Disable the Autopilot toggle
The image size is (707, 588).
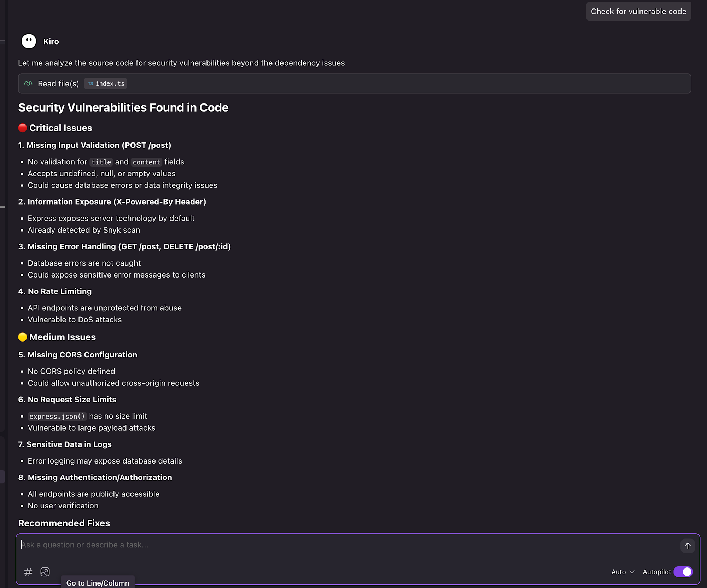[x=683, y=572]
